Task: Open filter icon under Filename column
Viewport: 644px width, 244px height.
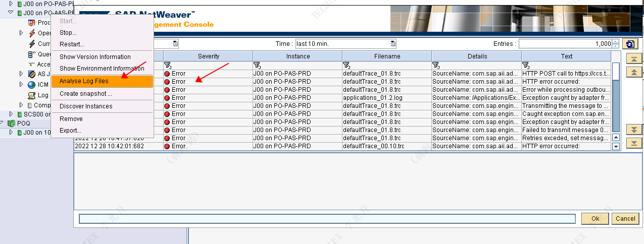Action: (346, 66)
